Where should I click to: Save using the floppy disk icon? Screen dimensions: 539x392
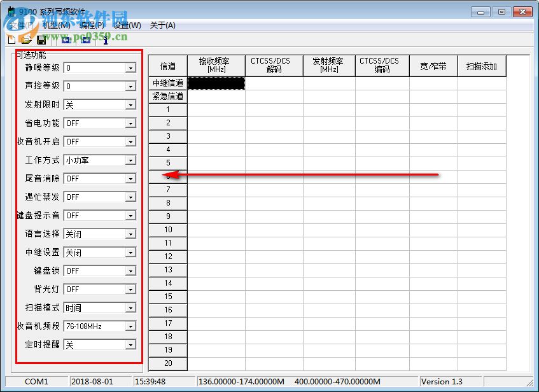(x=41, y=40)
